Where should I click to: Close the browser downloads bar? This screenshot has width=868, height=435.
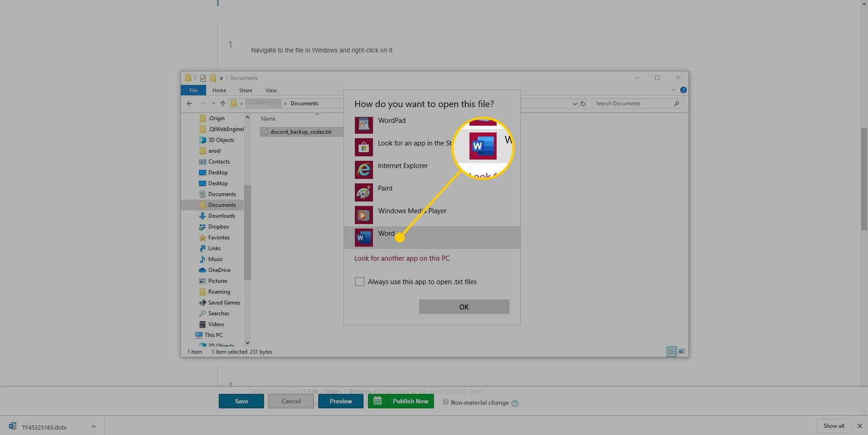pyautogui.click(x=859, y=426)
